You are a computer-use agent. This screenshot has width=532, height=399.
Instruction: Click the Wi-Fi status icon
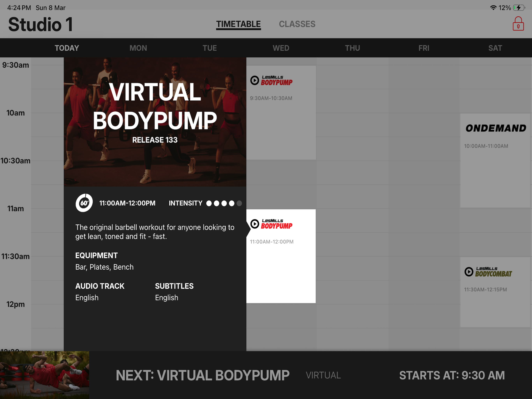(493, 8)
